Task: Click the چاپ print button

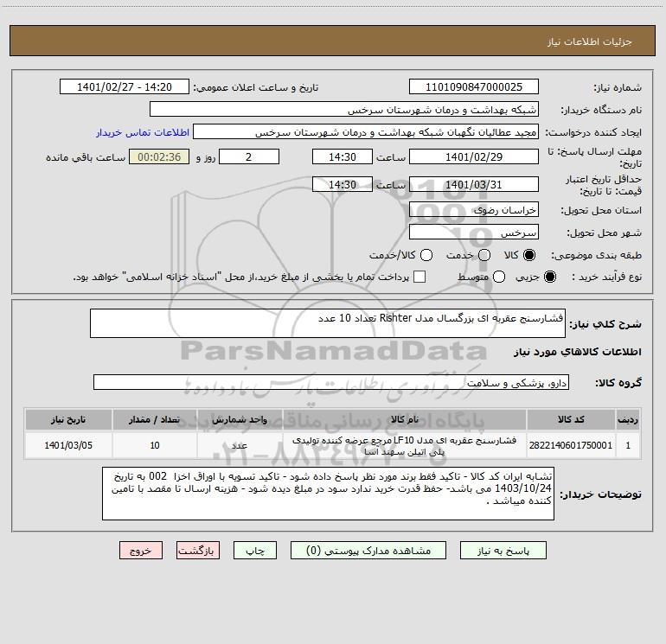Action: point(255,551)
